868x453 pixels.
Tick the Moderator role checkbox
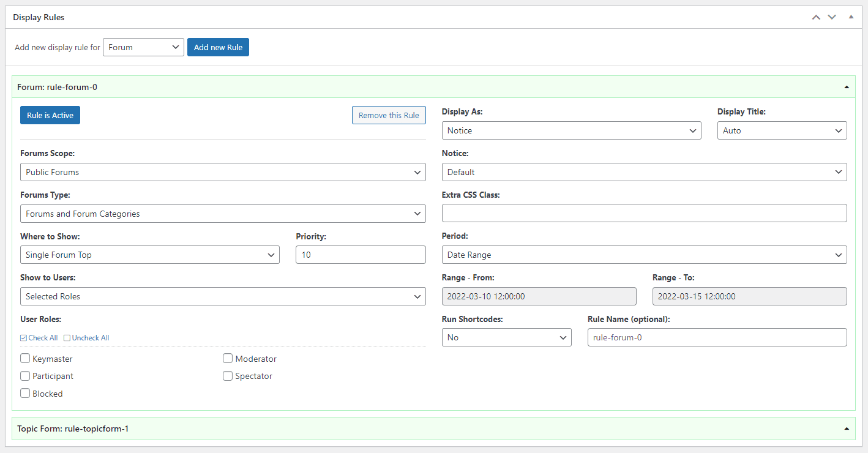pyautogui.click(x=228, y=359)
